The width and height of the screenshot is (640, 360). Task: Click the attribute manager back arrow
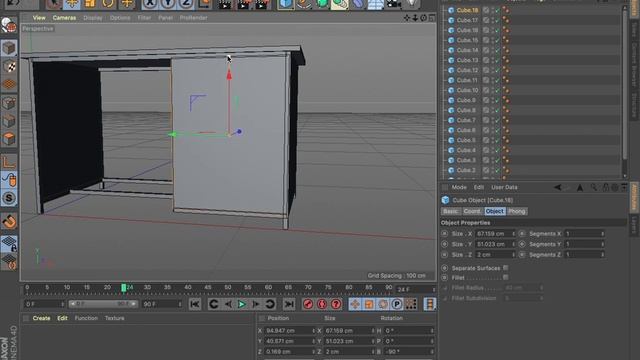point(557,187)
